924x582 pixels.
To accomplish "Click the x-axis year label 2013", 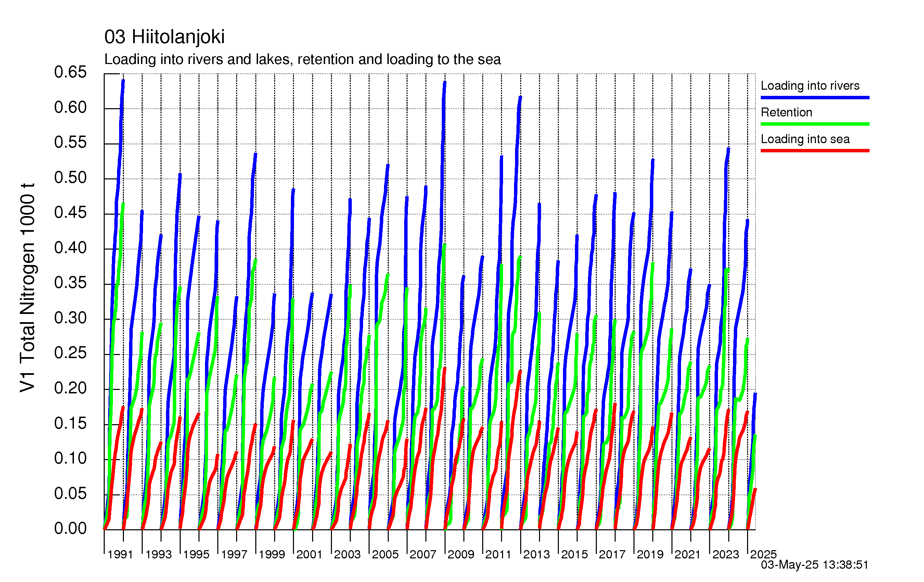I will (x=537, y=554).
